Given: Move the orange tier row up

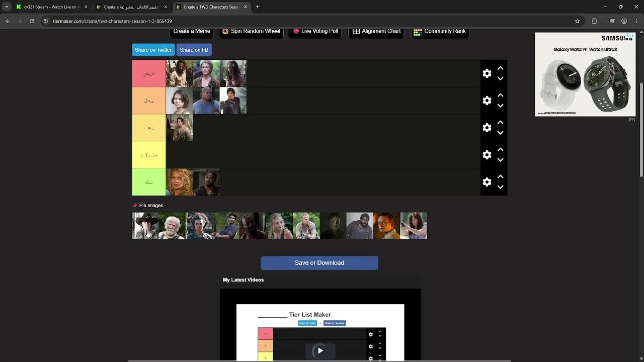Looking at the screenshot, I should [x=500, y=95].
